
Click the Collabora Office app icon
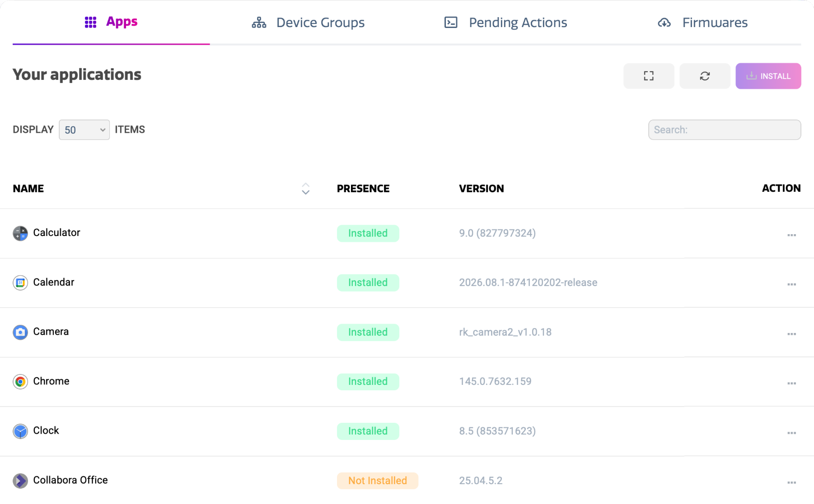coord(20,480)
